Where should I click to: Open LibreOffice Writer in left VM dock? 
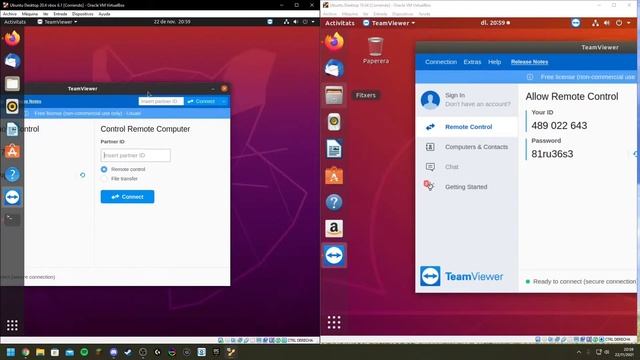[x=12, y=129]
